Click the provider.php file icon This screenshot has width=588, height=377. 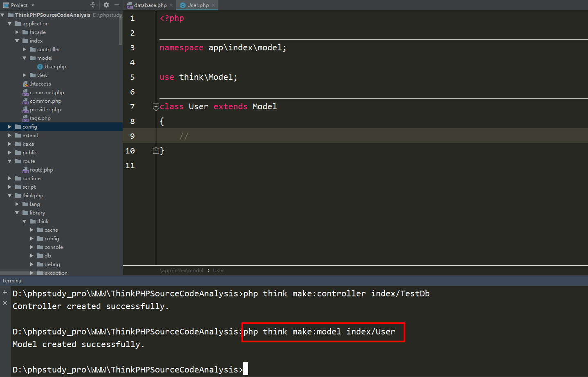click(x=25, y=110)
